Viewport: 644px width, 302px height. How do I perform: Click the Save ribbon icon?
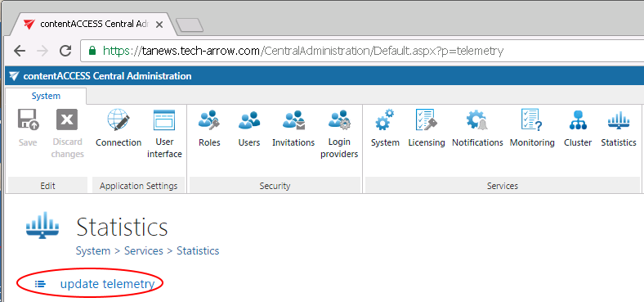[28, 119]
